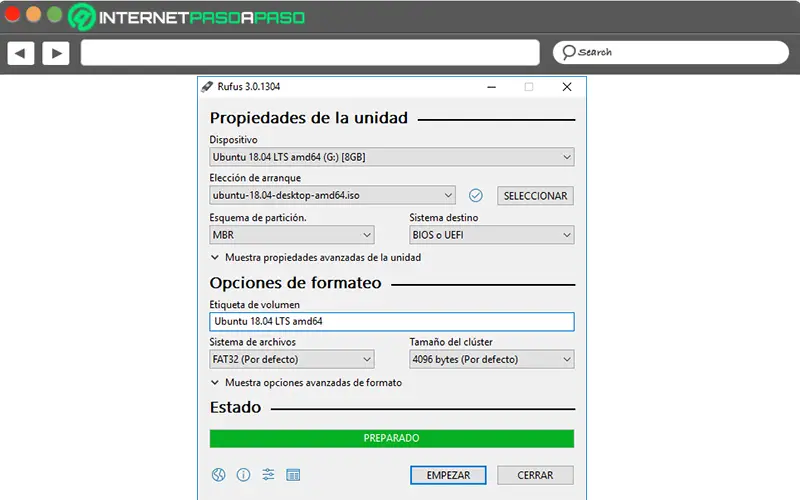
Task: Open the Tamaño del clúster dropdown
Action: (492, 359)
